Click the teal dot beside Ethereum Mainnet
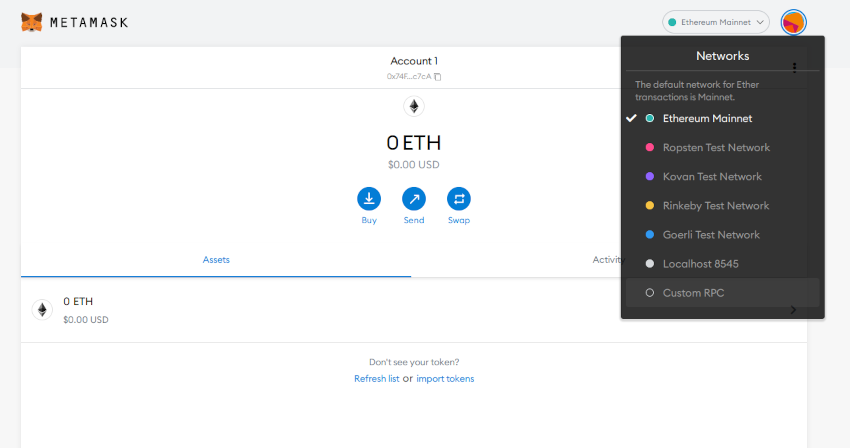 pyautogui.click(x=649, y=118)
